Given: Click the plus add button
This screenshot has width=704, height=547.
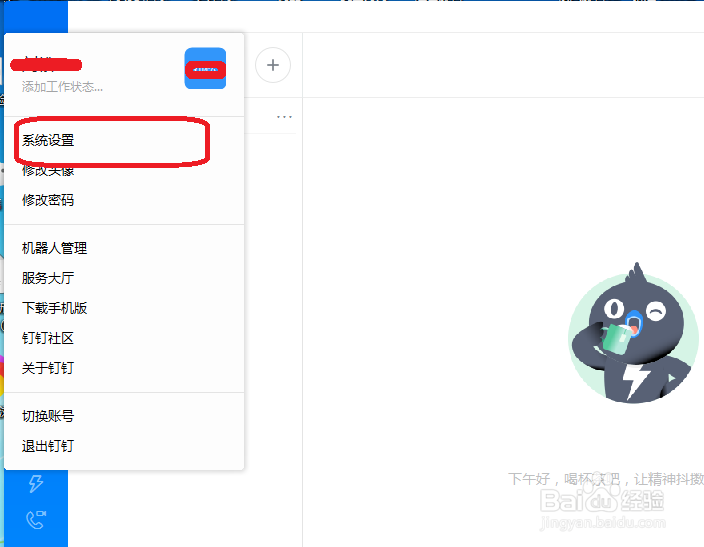Looking at the screenshot, I should 273,65.
